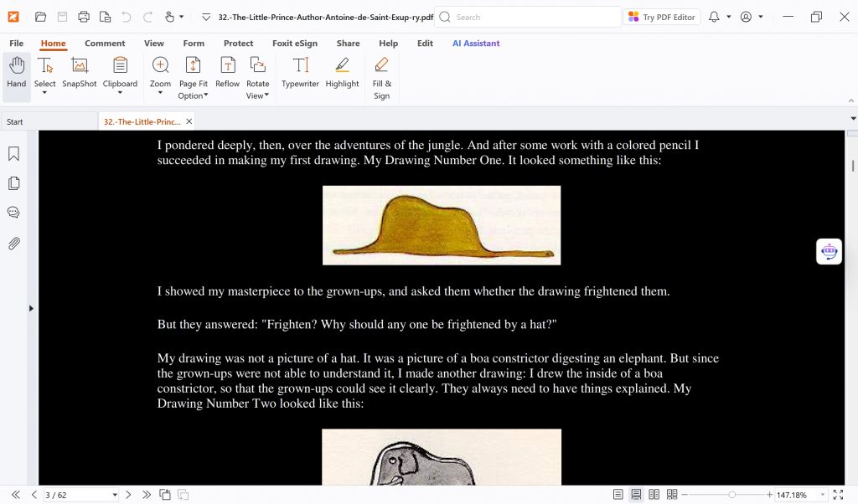Open the Help ribbon tab

pos(389,44)
